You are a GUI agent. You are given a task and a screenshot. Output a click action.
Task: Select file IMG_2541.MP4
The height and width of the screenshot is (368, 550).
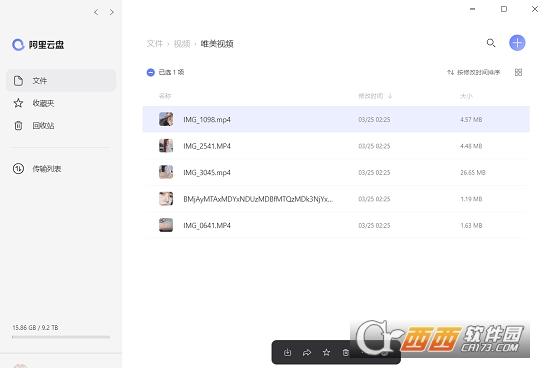click(336, 146)
